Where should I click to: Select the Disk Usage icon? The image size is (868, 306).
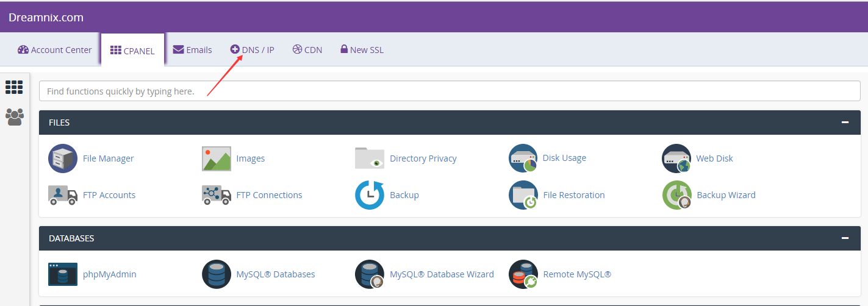pyautogui.click(x=523, y=158)
